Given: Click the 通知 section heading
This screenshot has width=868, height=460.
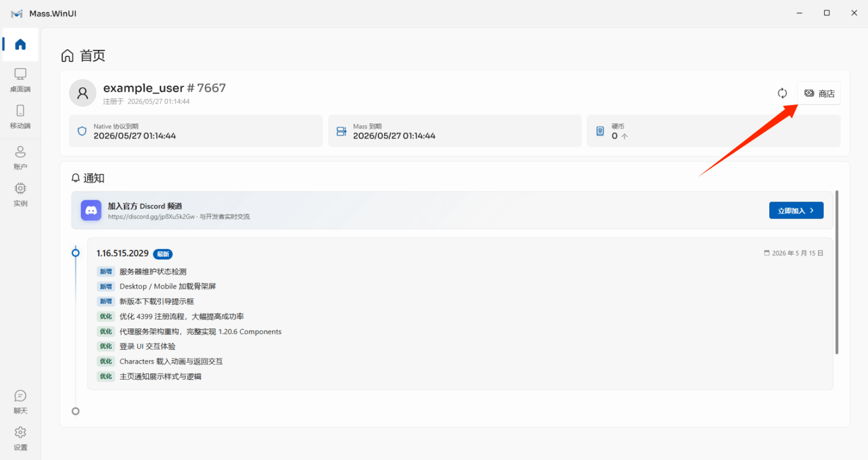Looking at the screenshot, I should pyautogui.click(x=94, y=178).
